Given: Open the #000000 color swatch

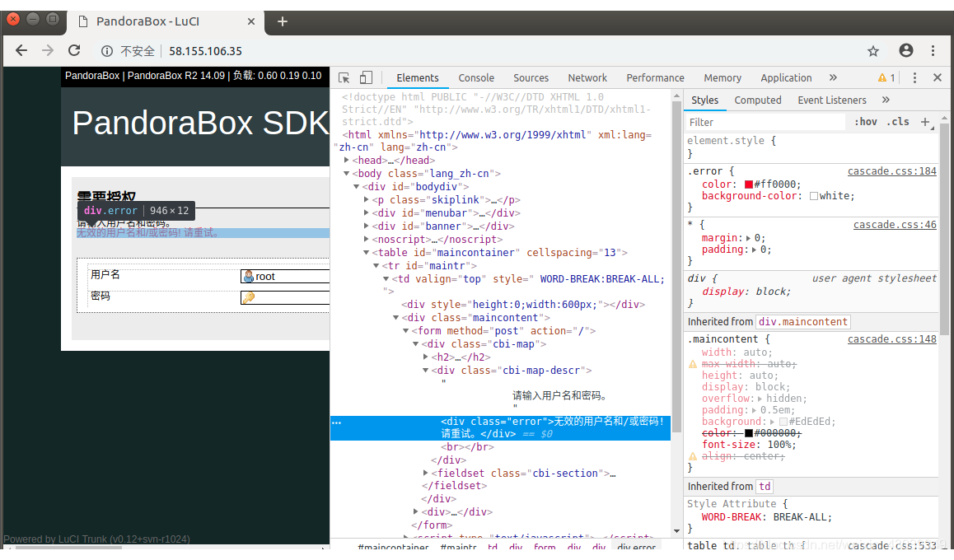Looking at the screenshot, I should pyautogui.click(x=749, y=433).
